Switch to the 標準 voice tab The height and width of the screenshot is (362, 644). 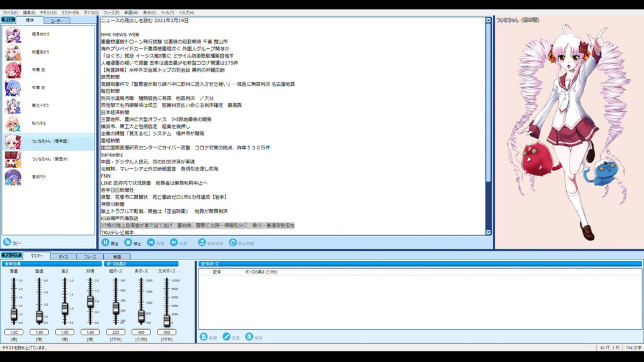pos(30,20)
